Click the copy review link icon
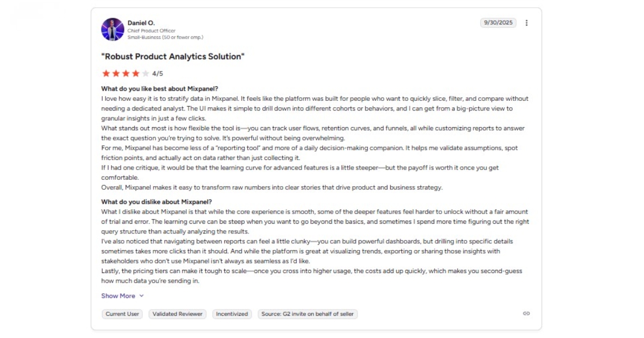Image resolution: width=644 pixels, height=338 pixels. pos(526,313)
